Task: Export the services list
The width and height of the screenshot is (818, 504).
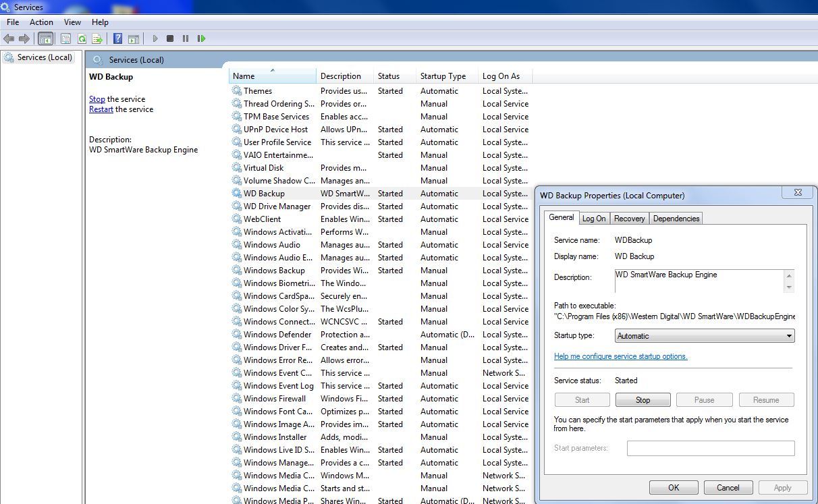Action: pyautogui.click(x=97, y=38)
